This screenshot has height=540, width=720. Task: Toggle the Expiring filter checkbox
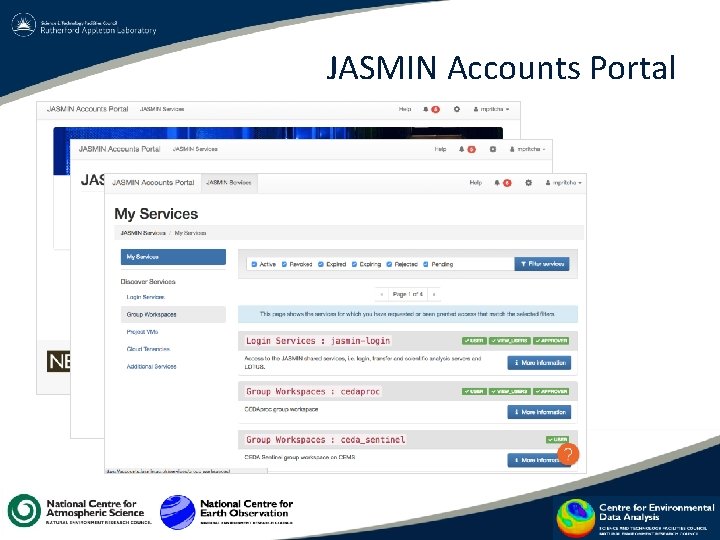tap(354, 264)
